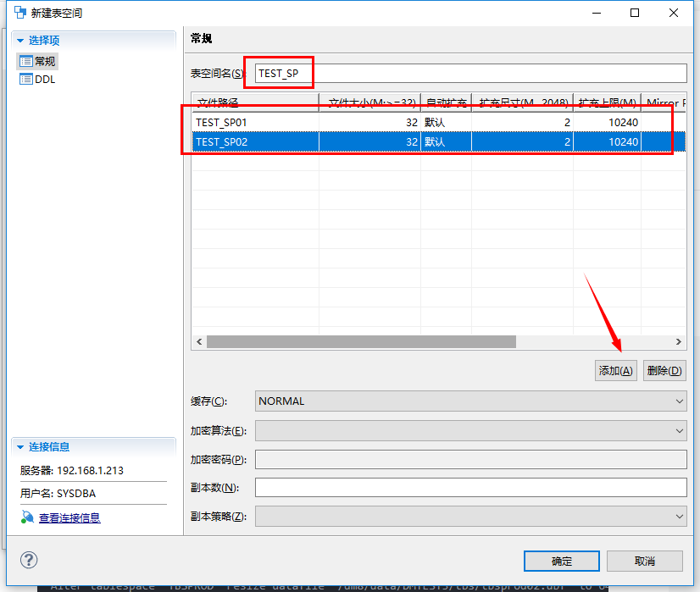The image size is (700, 592).
Task: Open the 加密算法 dropdown
Action: (x=470, y=431)
